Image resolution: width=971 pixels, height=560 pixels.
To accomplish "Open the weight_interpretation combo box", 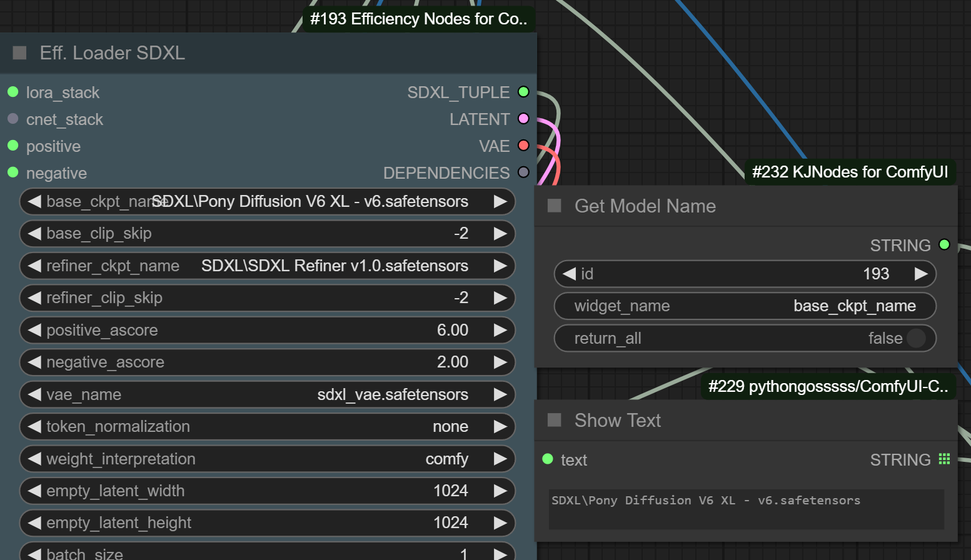I will (268, 459).
